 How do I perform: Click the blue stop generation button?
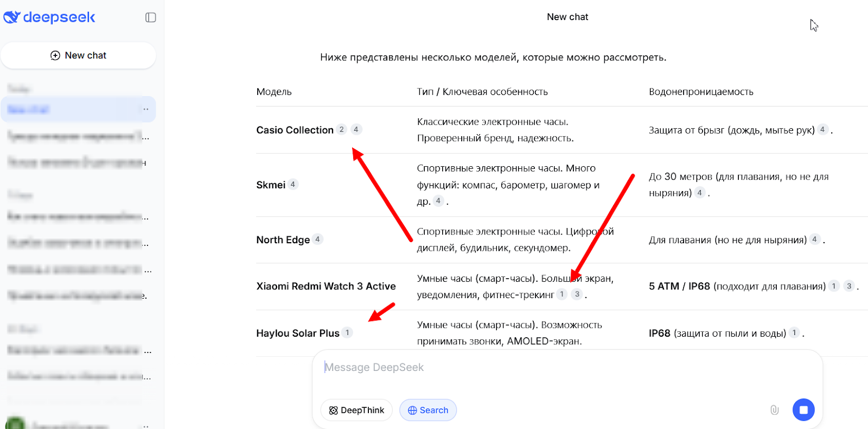(803, 410)
